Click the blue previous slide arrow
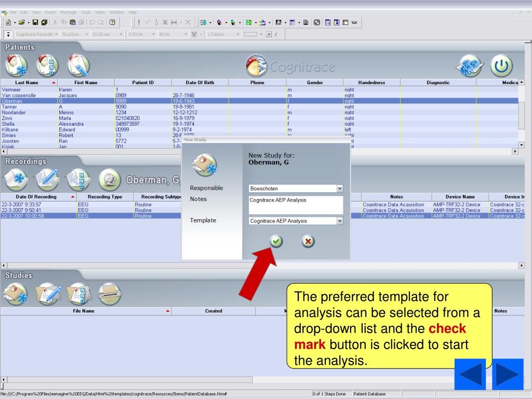Viewport: 532px width, 399px height. click(470, 374)
